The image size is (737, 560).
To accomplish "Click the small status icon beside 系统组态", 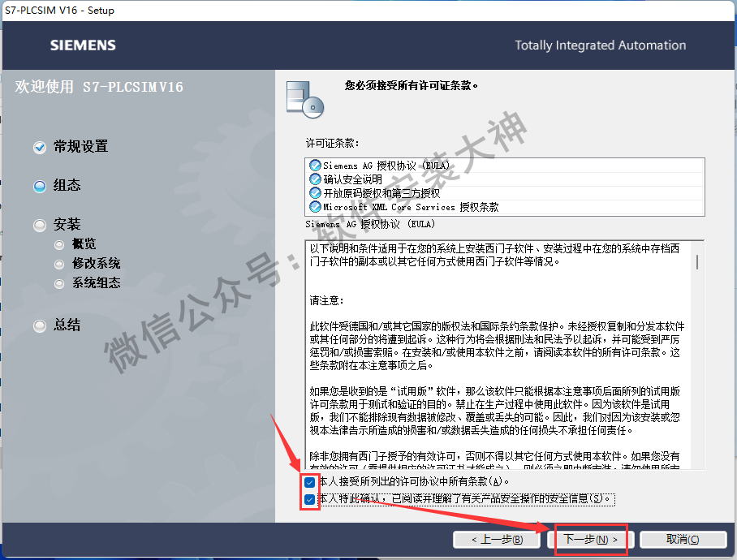I will 59,284.
